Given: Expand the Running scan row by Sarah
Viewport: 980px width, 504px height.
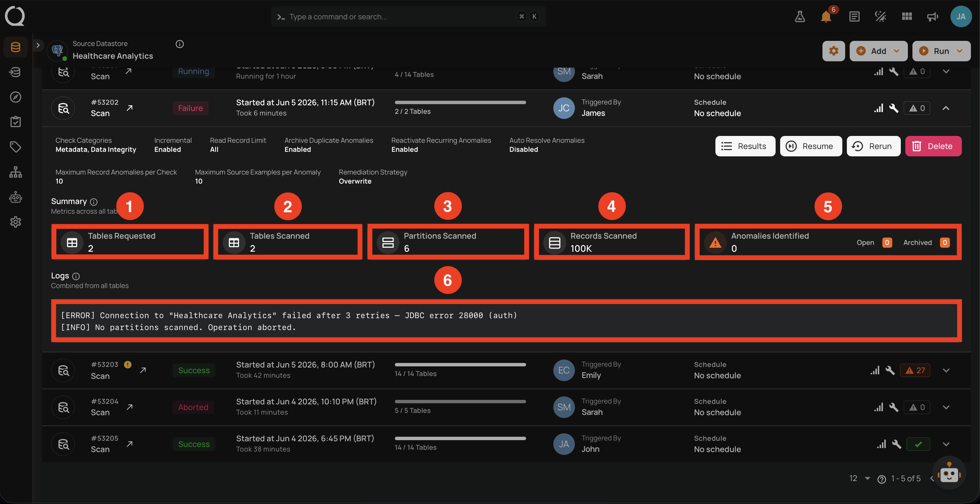Looking at the screenshot, I should pos(946,71).
